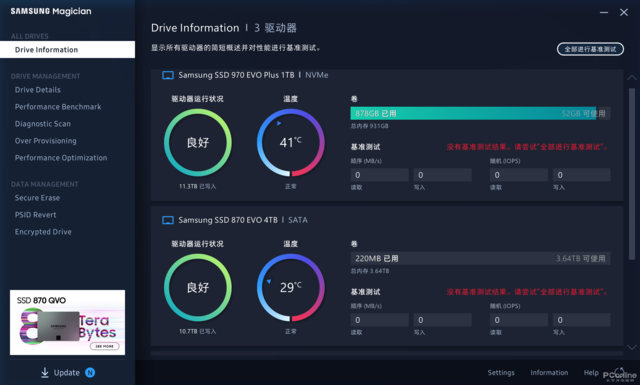Click See More on the 870 QVO ad
This screenshot has height=385, width=640.
(105, 346)
